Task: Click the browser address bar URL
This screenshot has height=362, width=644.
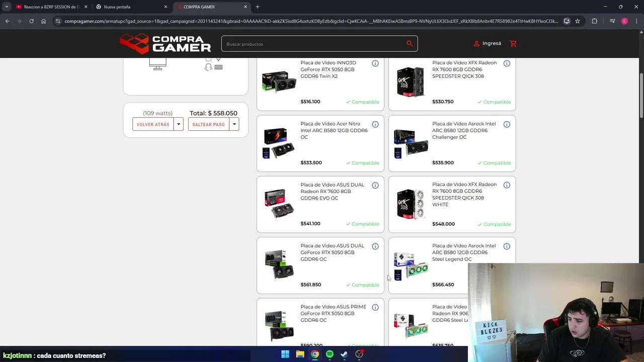Action: pyautogui.click(x=311, y=21)
